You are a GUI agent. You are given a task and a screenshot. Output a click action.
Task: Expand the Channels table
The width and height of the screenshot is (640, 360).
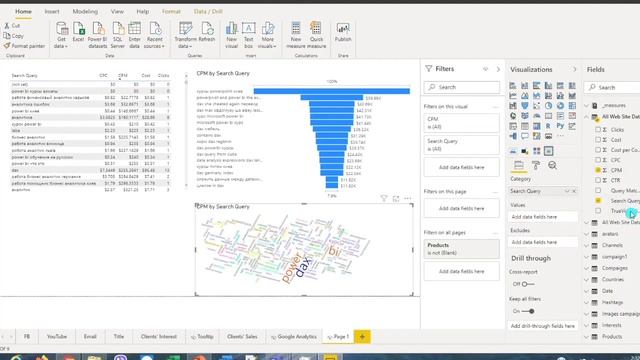click(587, 245)
